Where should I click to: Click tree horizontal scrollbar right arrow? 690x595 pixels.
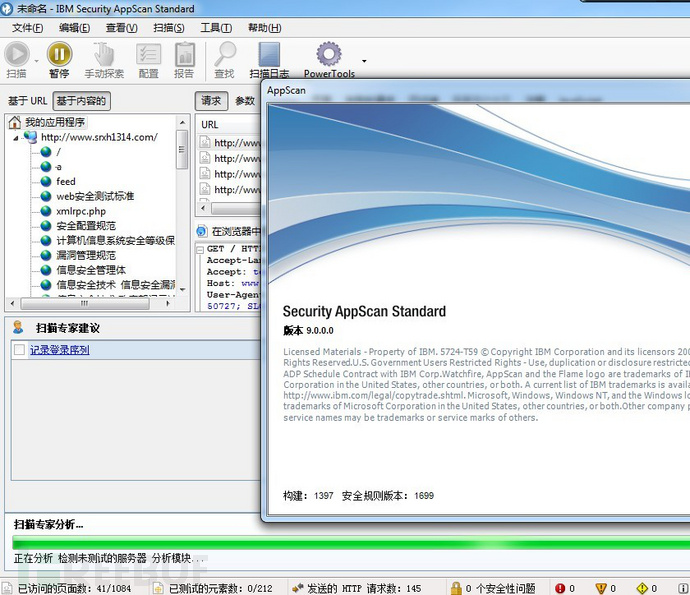(x=168, y=304)
